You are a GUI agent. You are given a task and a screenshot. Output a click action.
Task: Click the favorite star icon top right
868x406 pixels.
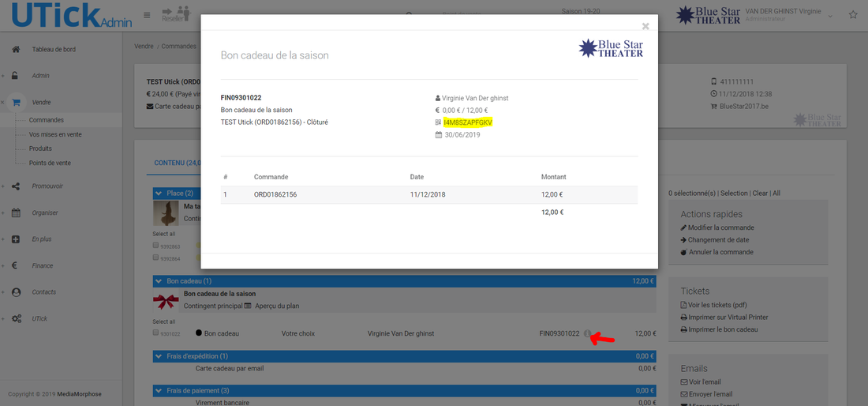[x=853, y=15]
